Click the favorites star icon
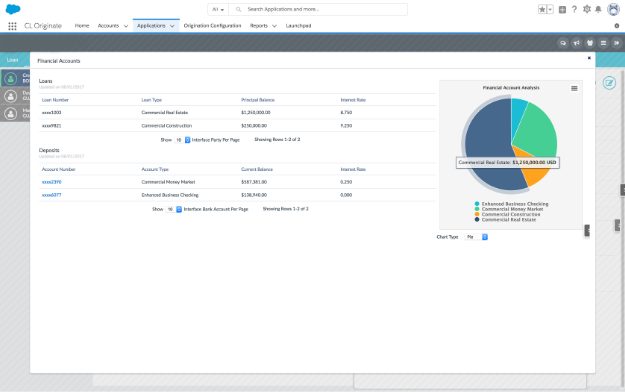The height and width of the screenshot is (392, 625). coord(542,10)
